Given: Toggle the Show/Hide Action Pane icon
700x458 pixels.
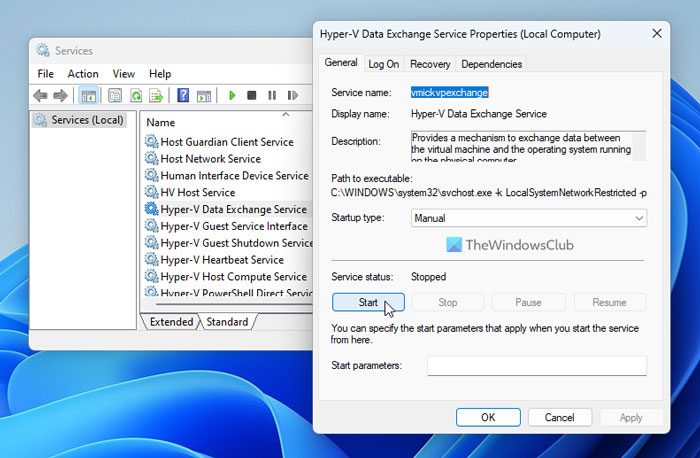Looking at the screenshot, I should coord(204,96).
